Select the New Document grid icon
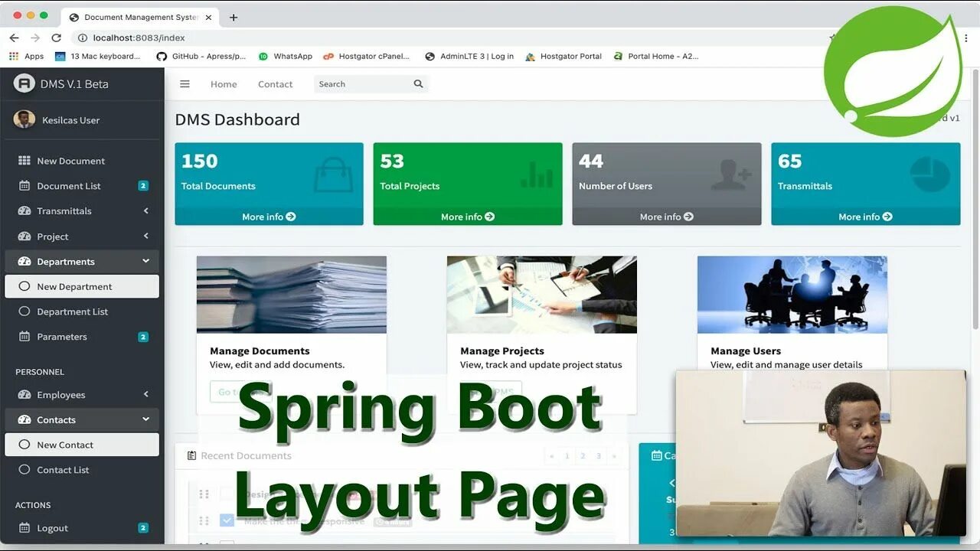Viewport: 980px width, 551px height. (x=24, y=161)
